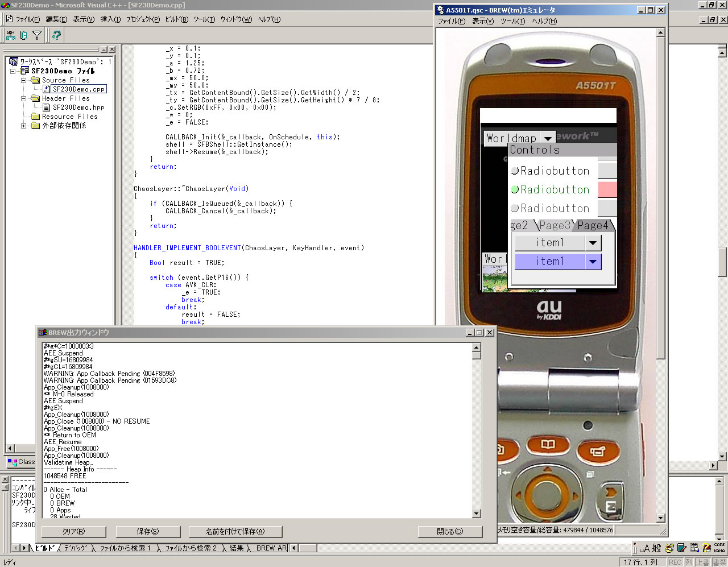Click the 閉じる(C) button
Viewport: 728px width, 567px height.
(450, 532)
